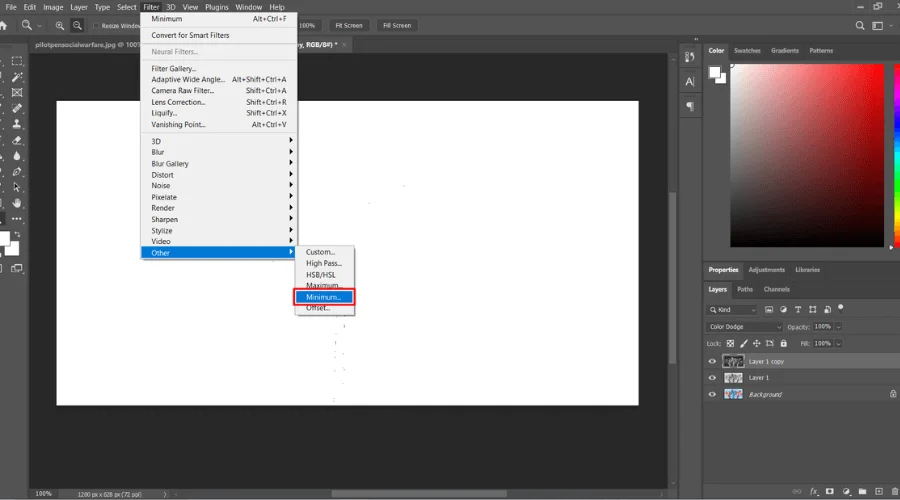The width and height of the screenshot is (900, 500).
Task: Choose the Zoom Out magnifier option
Action: click(77, 25)
